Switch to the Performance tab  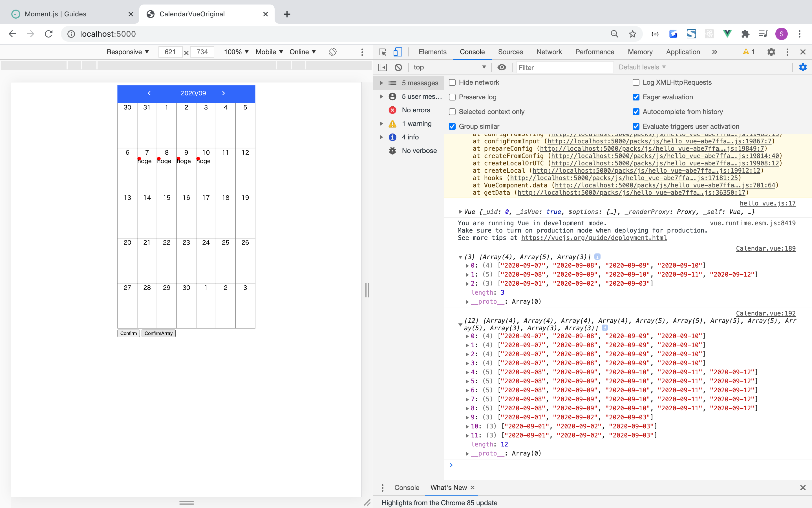[x=595, y=52]
